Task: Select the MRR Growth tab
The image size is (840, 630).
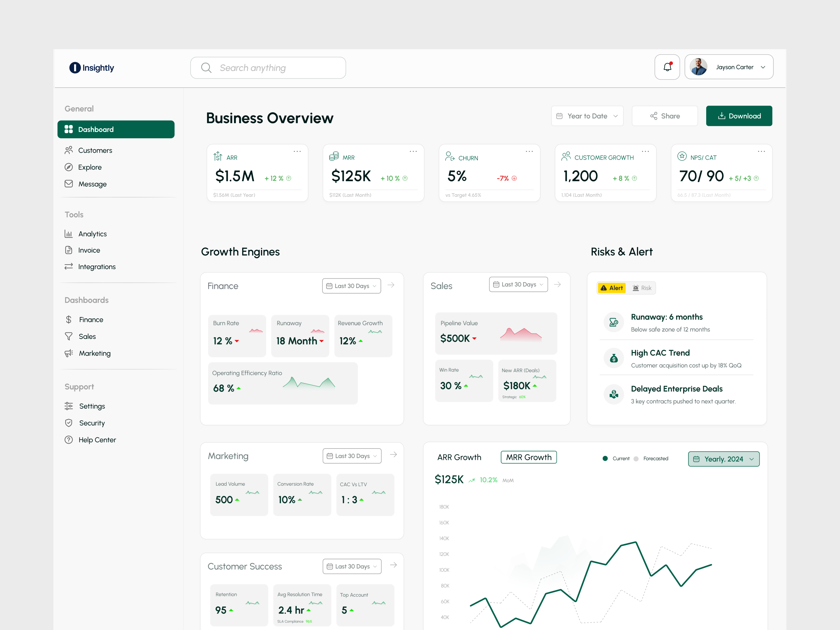Action: coord(529,457)
